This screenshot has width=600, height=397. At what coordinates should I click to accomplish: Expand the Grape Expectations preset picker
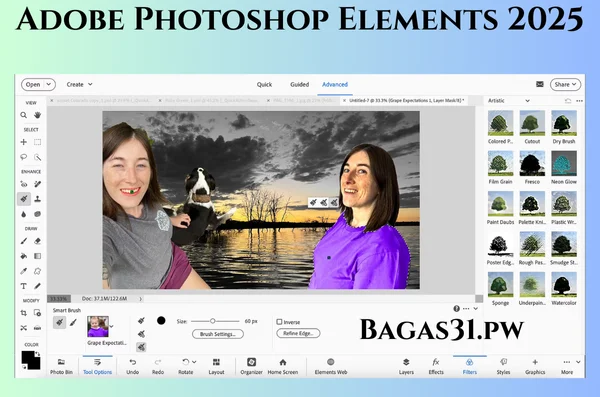(x=111, y=326)
